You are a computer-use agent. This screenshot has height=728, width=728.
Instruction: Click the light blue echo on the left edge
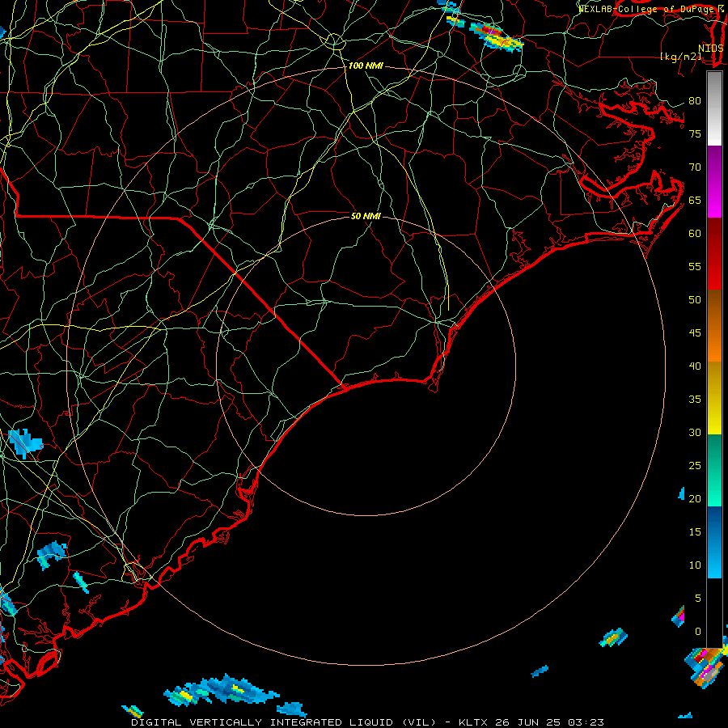point(24,443)
